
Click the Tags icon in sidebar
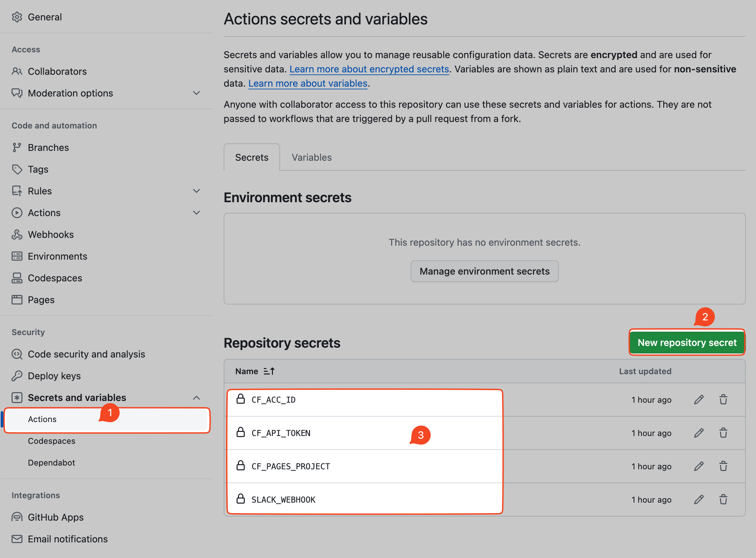[x=17, y=169]
